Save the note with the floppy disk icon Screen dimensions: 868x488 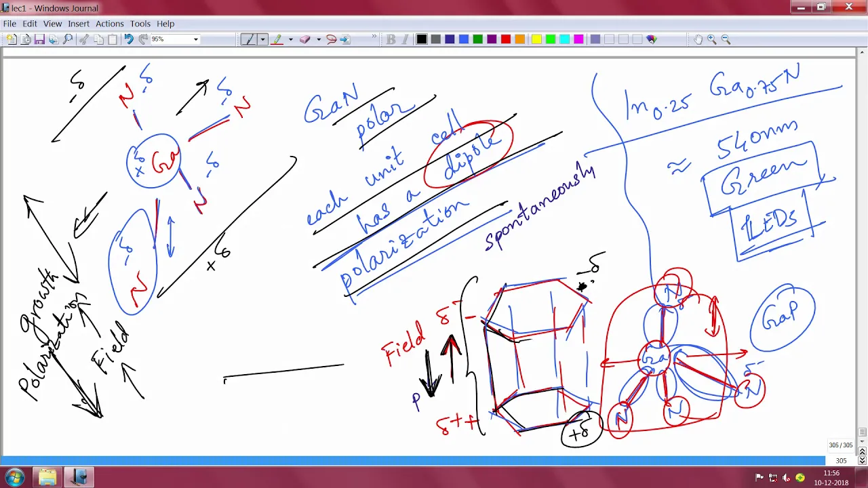pos(39,39)
